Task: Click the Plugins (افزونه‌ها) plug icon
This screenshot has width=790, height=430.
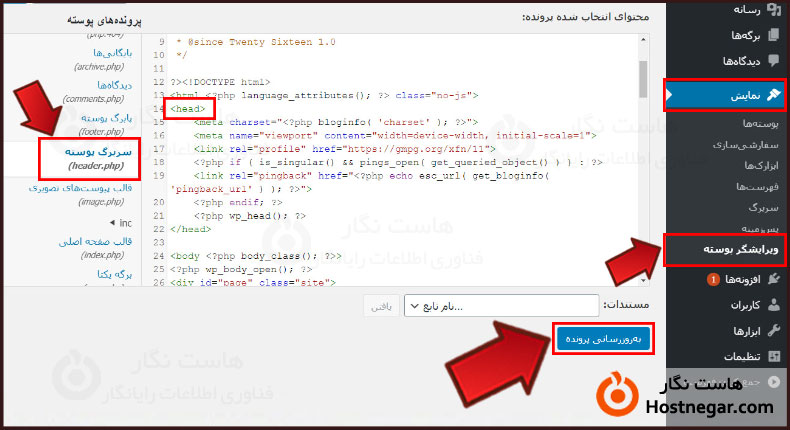Action: pos(773,279)
